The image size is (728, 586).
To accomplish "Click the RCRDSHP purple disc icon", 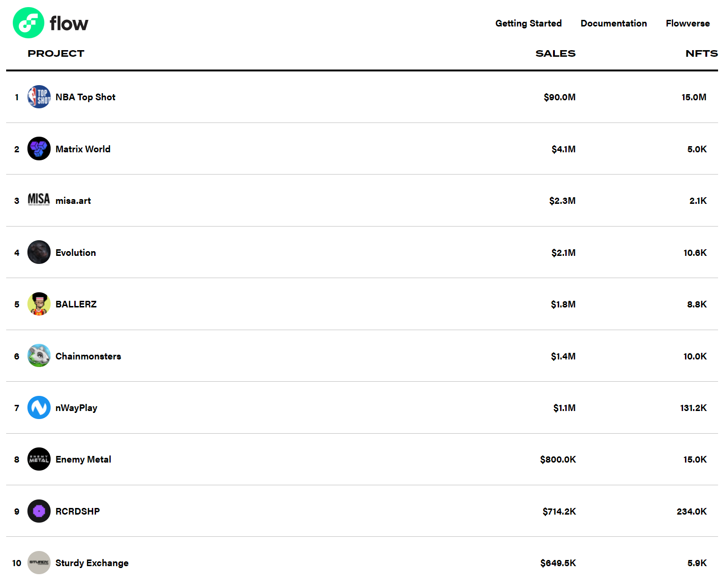I will (x=39, y=511).
